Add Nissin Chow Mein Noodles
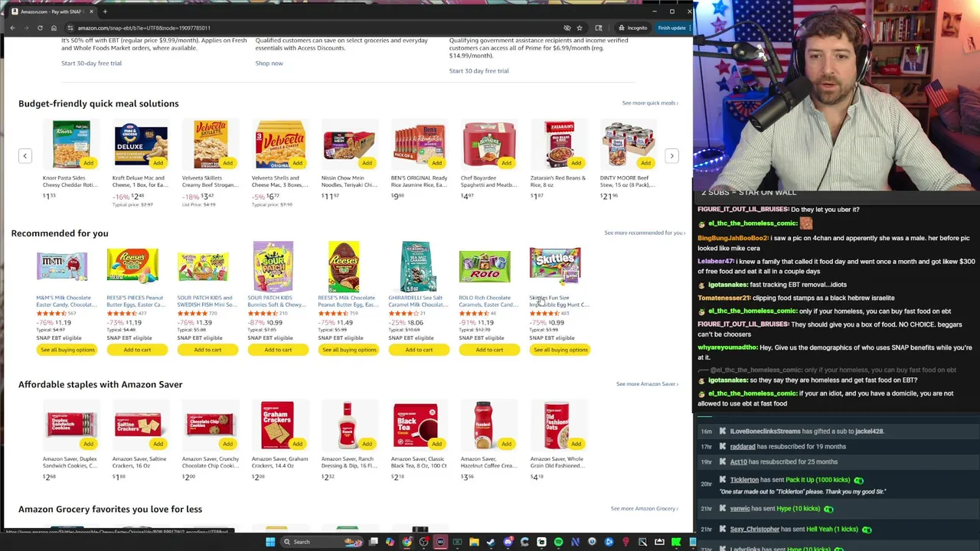This screenshot has height=551, width=980. [367, 163]
